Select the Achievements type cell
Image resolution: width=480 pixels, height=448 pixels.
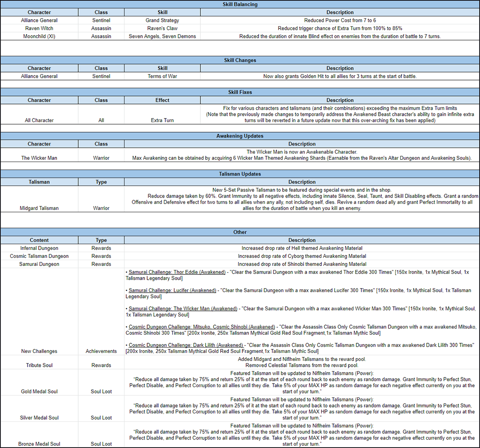101,351
